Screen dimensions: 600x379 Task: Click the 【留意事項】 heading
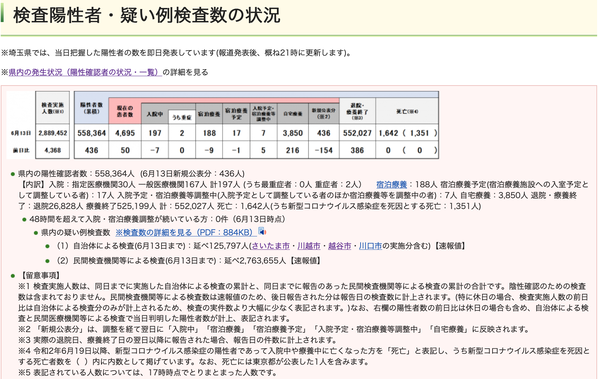click(39, 276)
